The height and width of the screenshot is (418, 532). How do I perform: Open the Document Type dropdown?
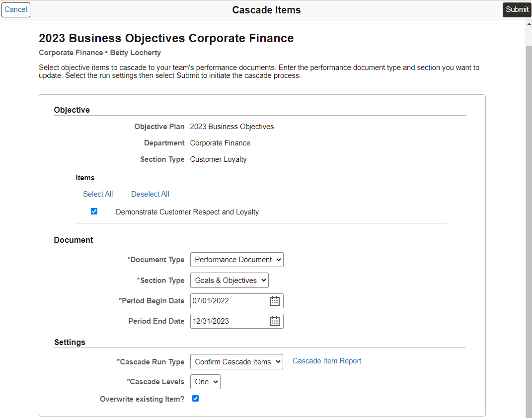236,259
